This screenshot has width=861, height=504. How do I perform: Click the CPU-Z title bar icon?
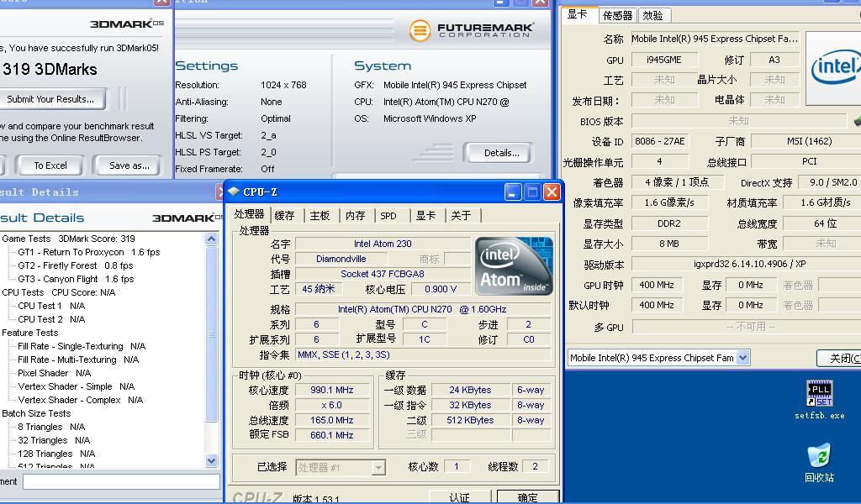pyautogui.click(x=234, y=192)
